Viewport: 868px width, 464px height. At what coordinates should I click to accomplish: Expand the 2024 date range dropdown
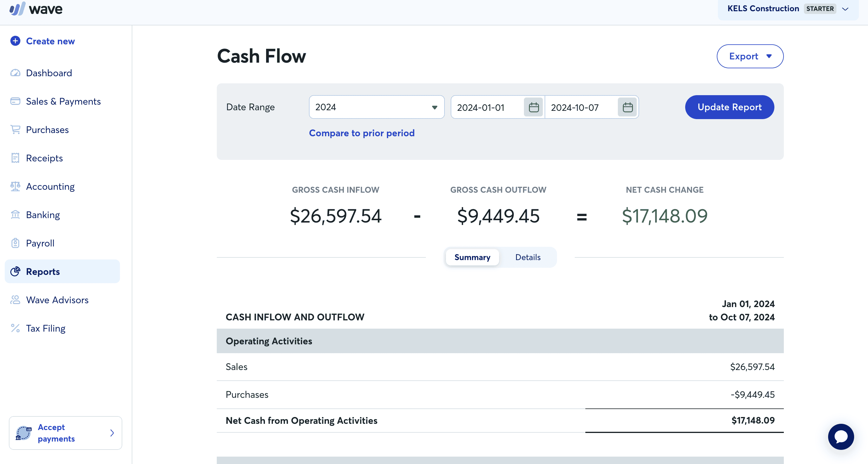tap(376, 107)
